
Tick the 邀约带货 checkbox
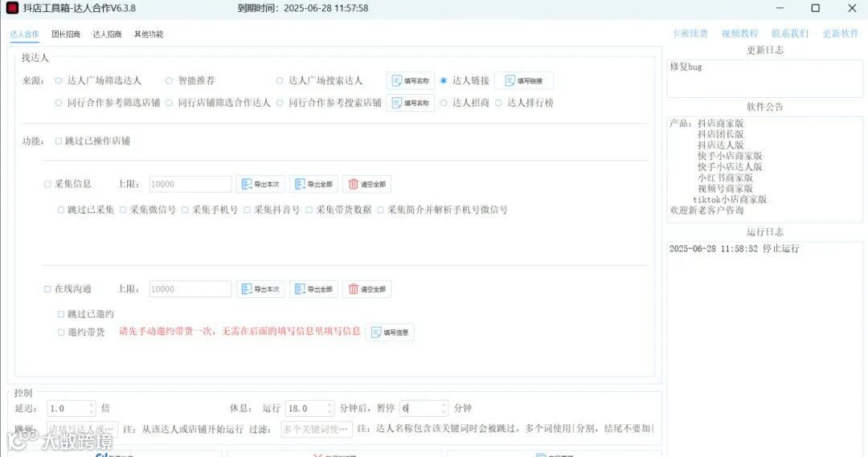point(61,333)
